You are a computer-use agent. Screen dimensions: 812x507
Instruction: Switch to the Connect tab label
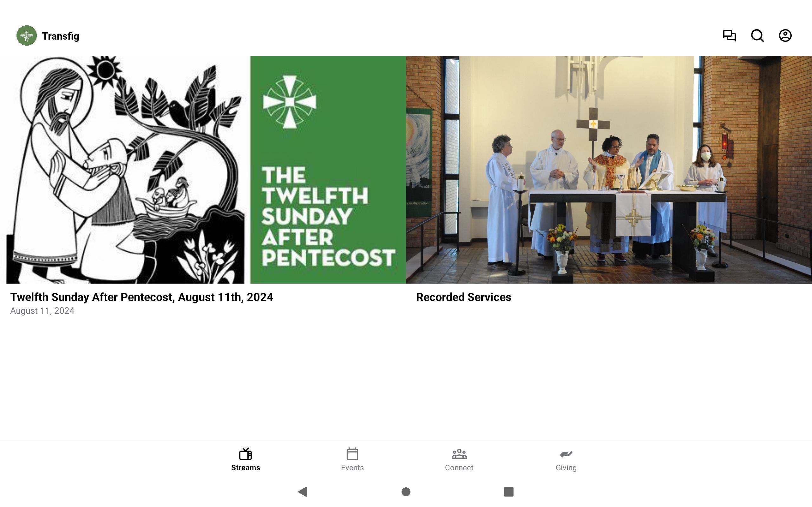click(459, 468)
